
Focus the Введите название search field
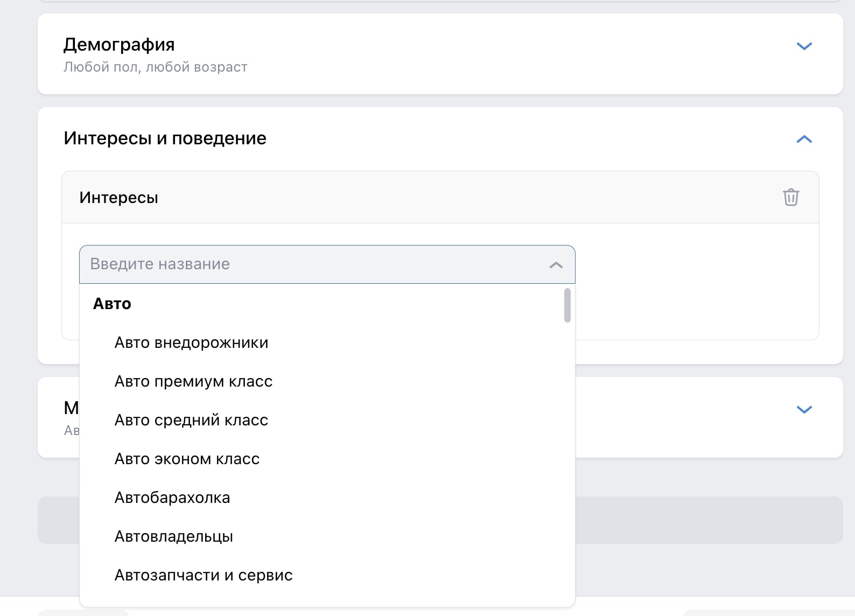[x=327, y=264]
